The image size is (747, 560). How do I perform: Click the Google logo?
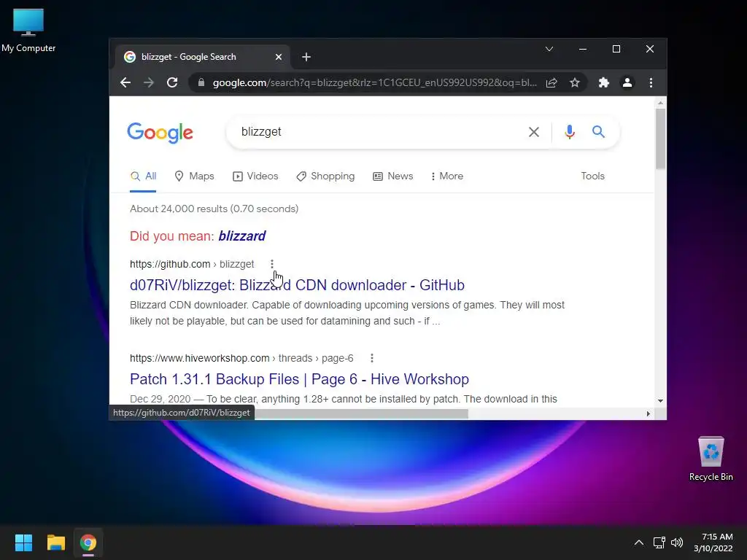(x=160, y=133)
